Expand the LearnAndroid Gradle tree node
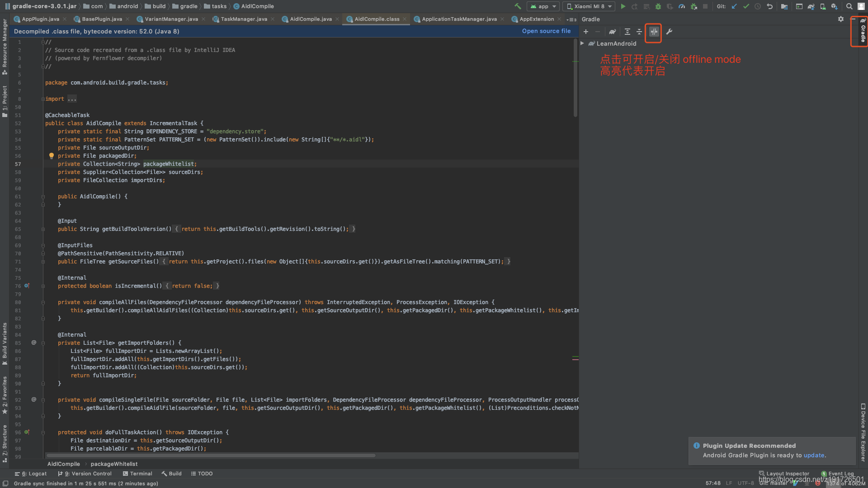 click(x=582, y=43)
